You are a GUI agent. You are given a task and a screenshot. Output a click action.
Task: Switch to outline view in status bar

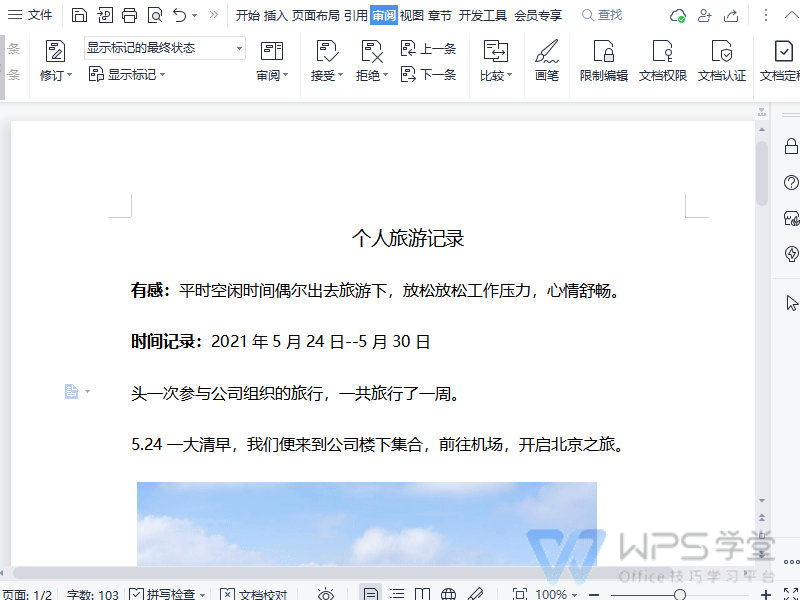point(397,594)
